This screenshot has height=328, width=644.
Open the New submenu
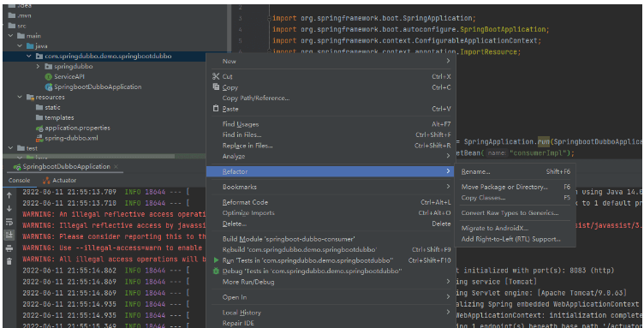click(x=331, y=61)
